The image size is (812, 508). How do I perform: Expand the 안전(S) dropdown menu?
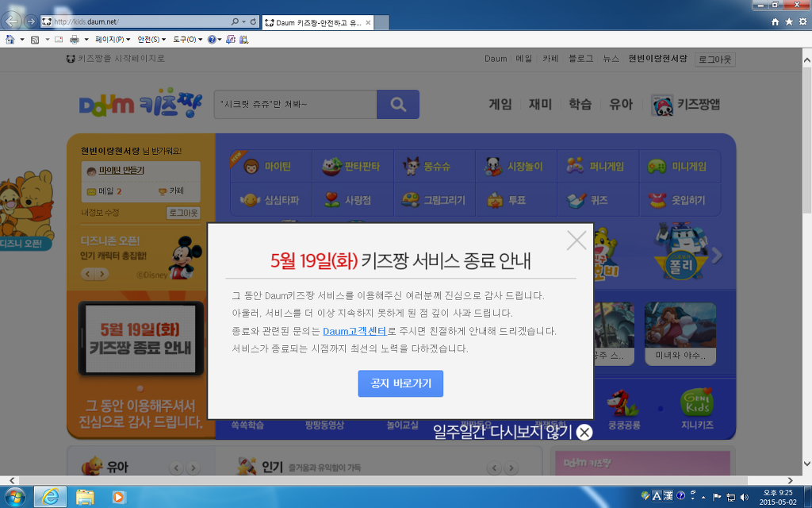click(x=151, y=39)
